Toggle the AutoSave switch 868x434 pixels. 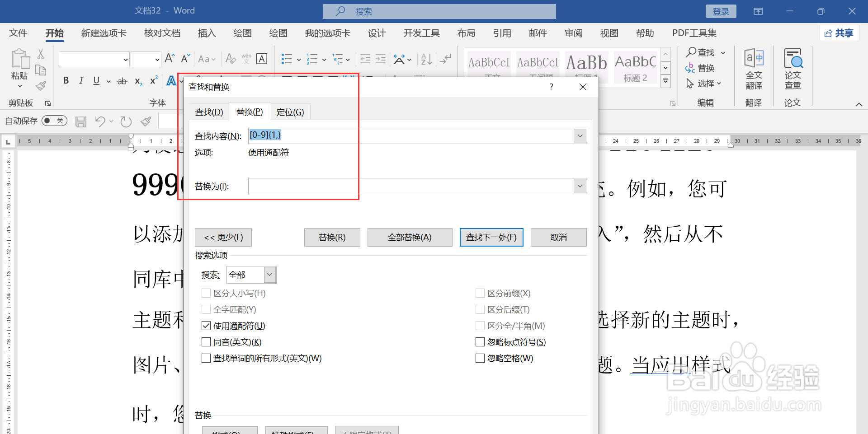click(x=54, y=121)
